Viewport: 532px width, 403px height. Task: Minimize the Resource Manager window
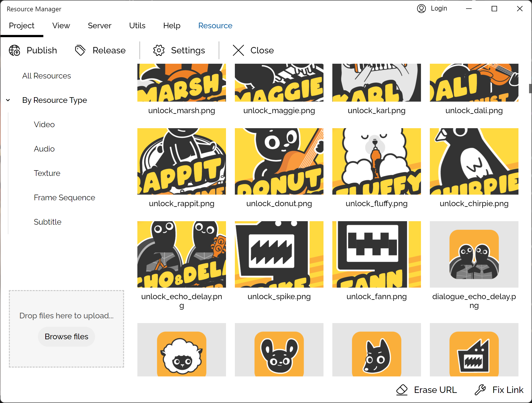[469, 9]
